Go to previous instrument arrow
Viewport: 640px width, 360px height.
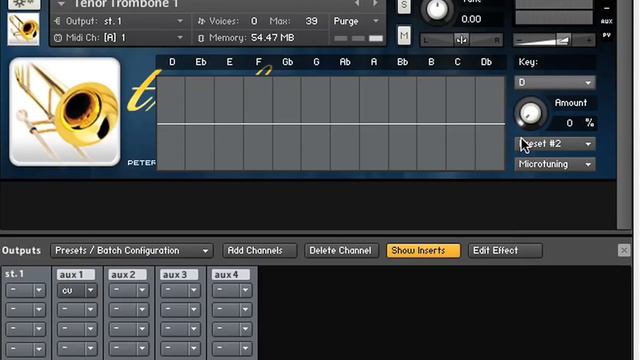click(x=357, y=3)
